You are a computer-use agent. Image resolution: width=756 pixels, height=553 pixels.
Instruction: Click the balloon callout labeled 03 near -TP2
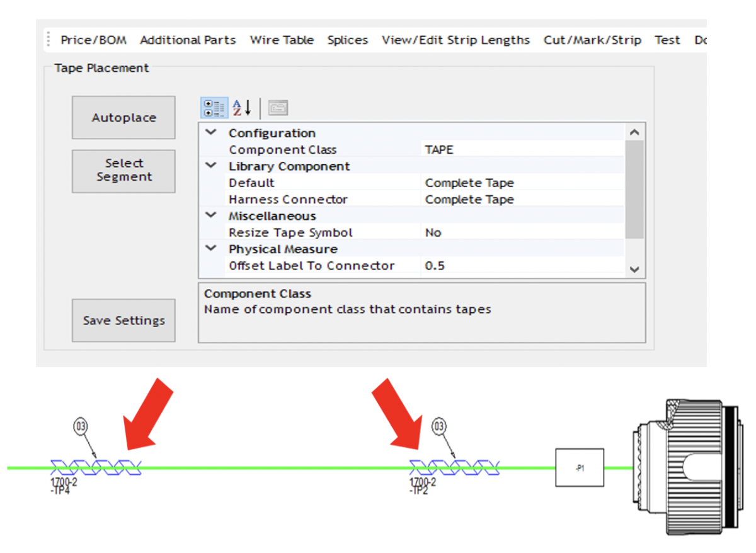[438, 426]
